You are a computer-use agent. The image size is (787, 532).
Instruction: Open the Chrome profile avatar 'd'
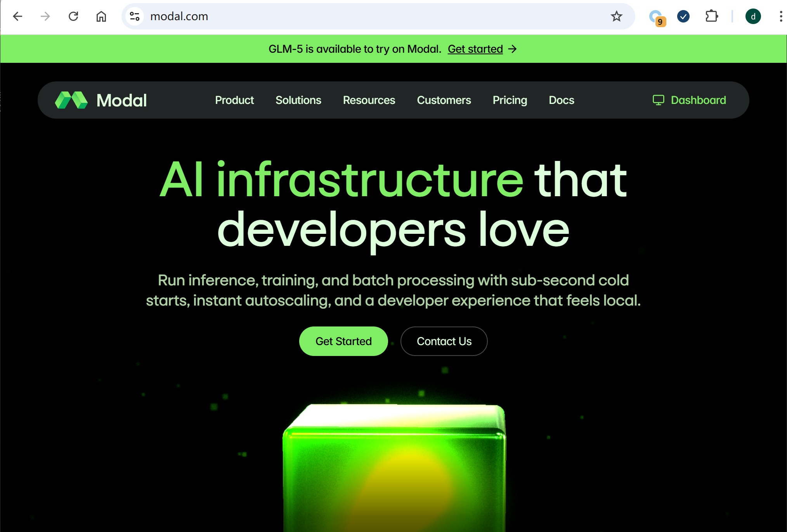[753, 16]
